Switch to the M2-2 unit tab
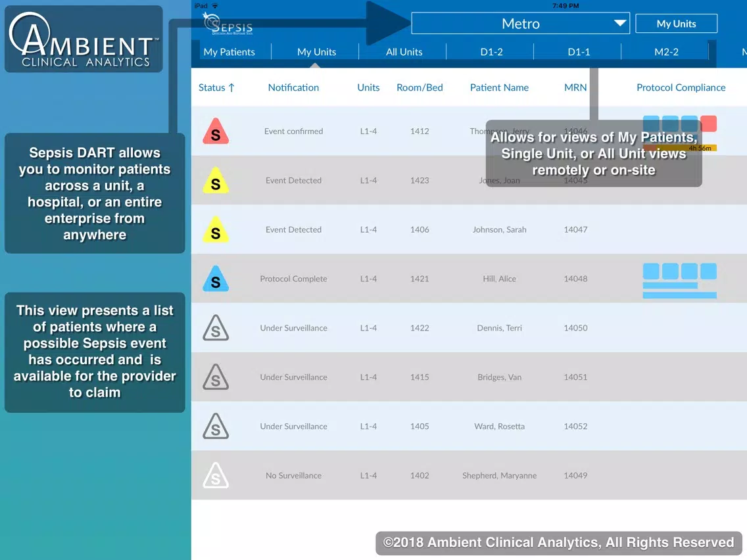The width and height of the screenshot is (747, 560). (666, 52)
